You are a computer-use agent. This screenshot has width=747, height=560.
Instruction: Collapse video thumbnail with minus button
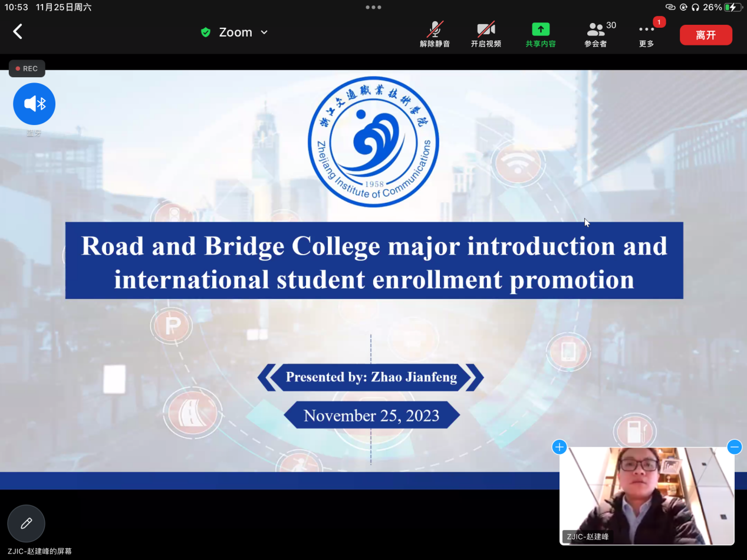[734, 447]
